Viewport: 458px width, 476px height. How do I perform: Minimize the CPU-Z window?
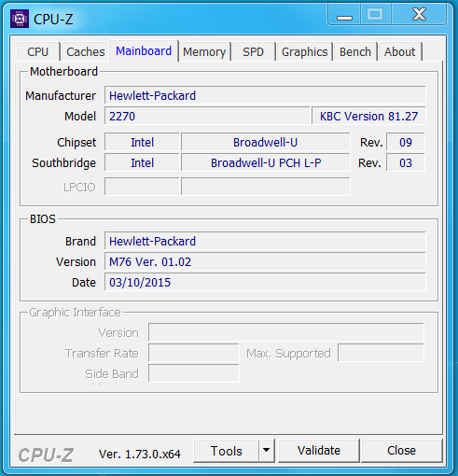click(344, 14)
